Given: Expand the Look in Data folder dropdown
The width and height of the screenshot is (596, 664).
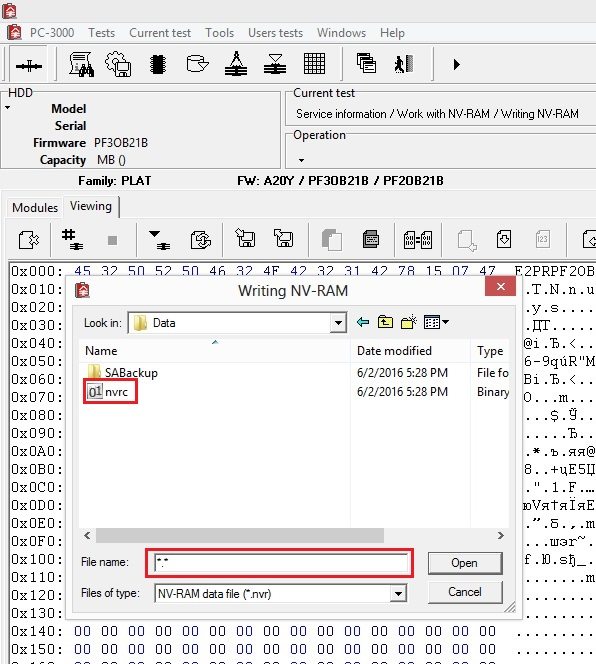Looking at the screenshot, I should pos(338,323).
